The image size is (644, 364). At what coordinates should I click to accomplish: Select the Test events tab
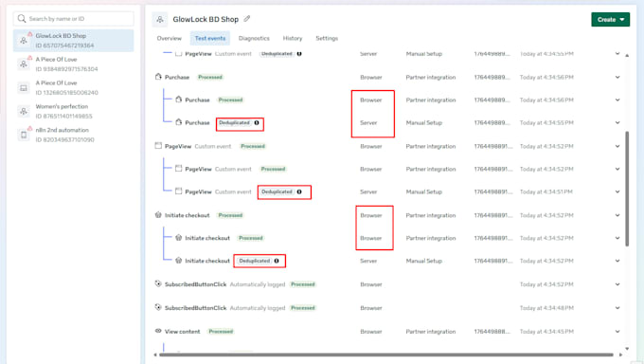click(x=210, y=38)
